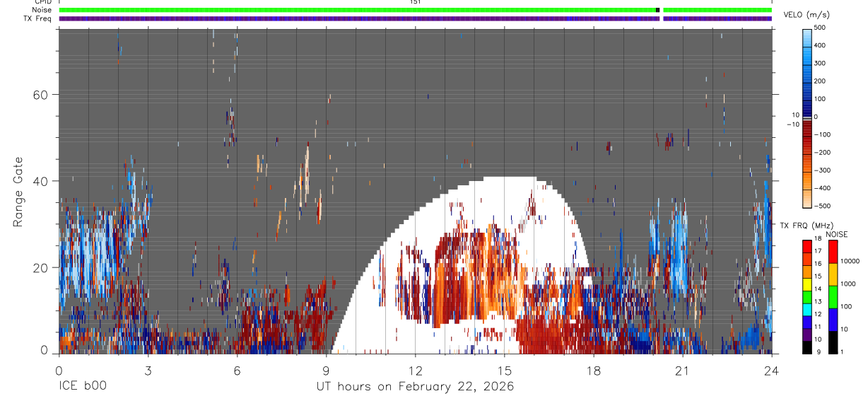Click the purple TX Freq status bar above the plot
Screen dimensions: 868x401
pyautogui.click(x=416, y=18)
